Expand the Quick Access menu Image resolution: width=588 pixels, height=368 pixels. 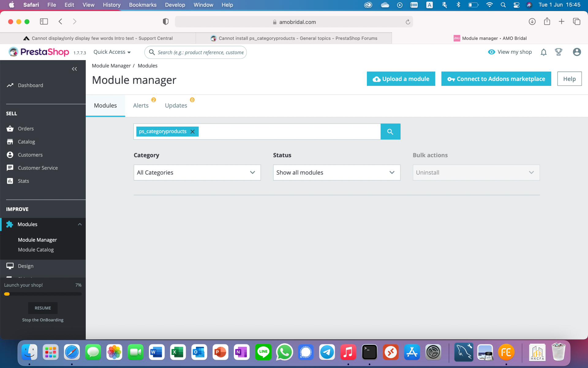pyautogui.click(x=112, y=52)
